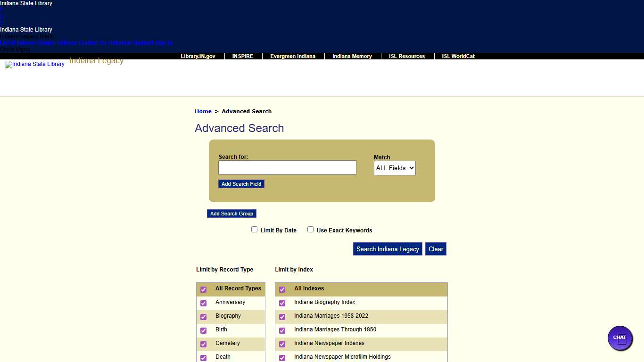Enable the Limit By Date checkbox
This screenshot has width=644, height=362.
255,230
